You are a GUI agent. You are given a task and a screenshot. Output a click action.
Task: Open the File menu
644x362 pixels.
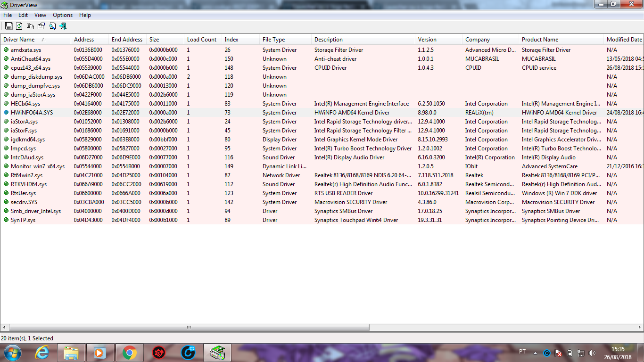(8, 15)
